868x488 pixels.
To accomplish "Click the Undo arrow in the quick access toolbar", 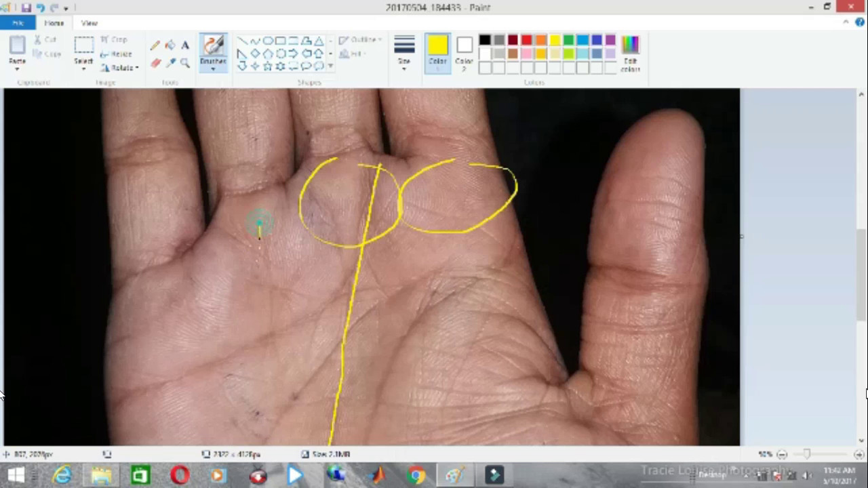I will point(40,7).
